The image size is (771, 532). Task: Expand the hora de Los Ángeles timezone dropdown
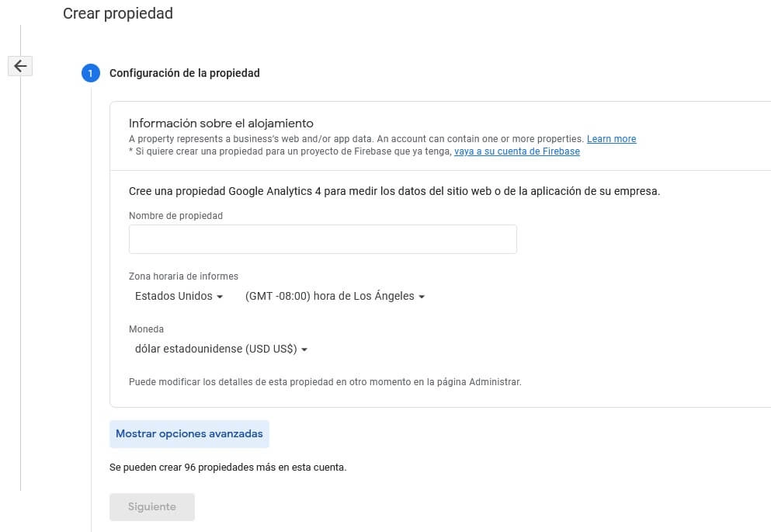(x=335, y=296)
